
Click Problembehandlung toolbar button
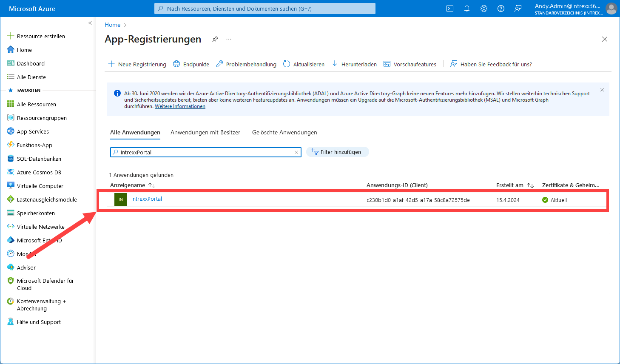[x=246, y=64]
